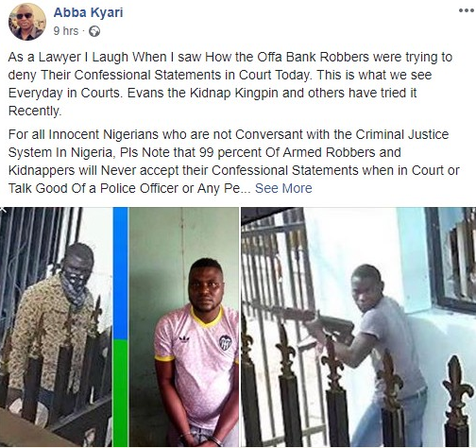476x448 pixels.
Task: Click the window frame in the right photo
Action: (x=450, y=258)
